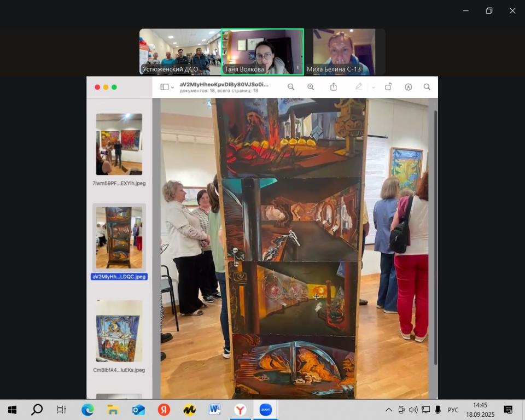Screen dimensions: 525x420
Task: Select the Устюженский ДСО video tile
Action: (x=180, y=51)
